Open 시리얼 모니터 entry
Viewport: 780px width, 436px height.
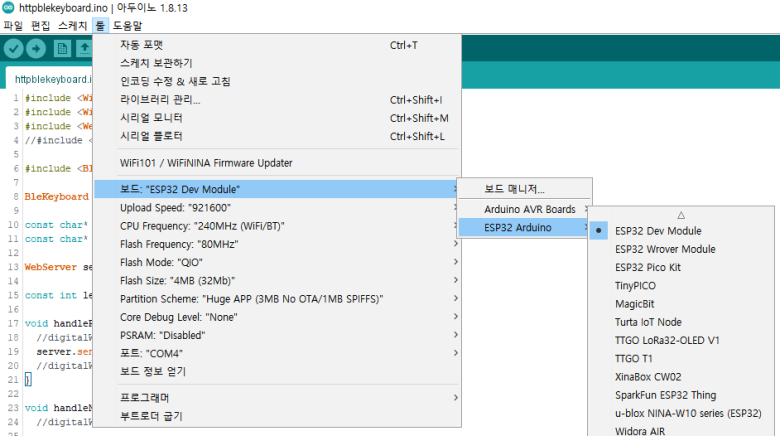pyautogui.click(x=277, y=118)
